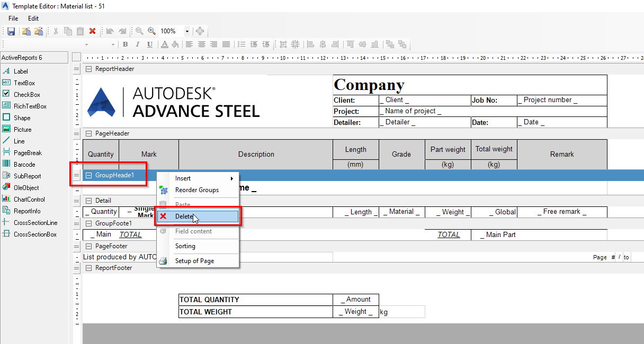Click the Save icon in the toolbar
644x344 pixels.
coord(11,31)
